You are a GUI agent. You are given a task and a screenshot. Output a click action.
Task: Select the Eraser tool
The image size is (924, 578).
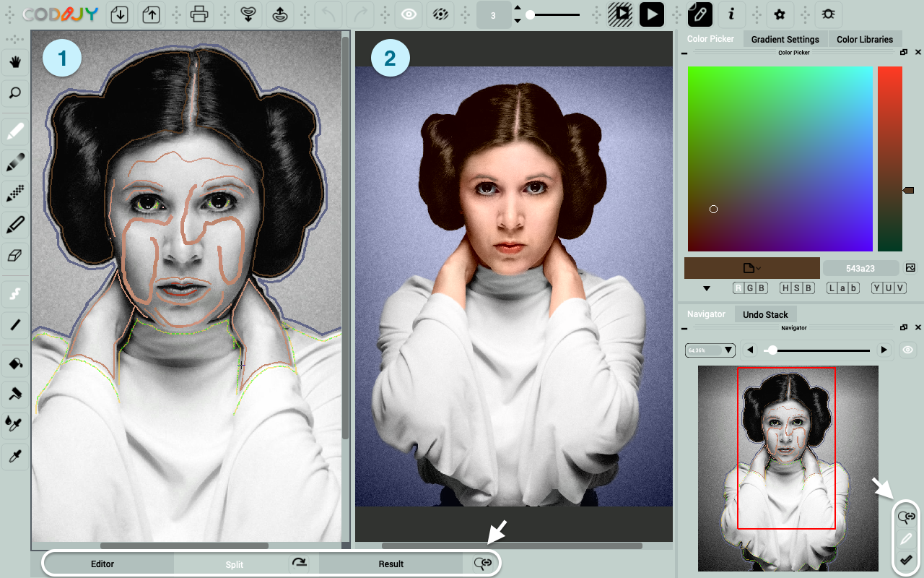[x=15, y=255]
